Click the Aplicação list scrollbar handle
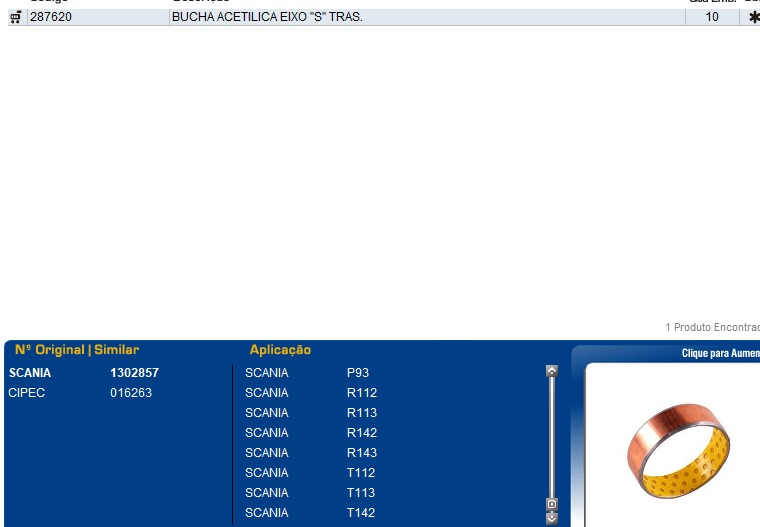The image size is (760, 527). 551,504
